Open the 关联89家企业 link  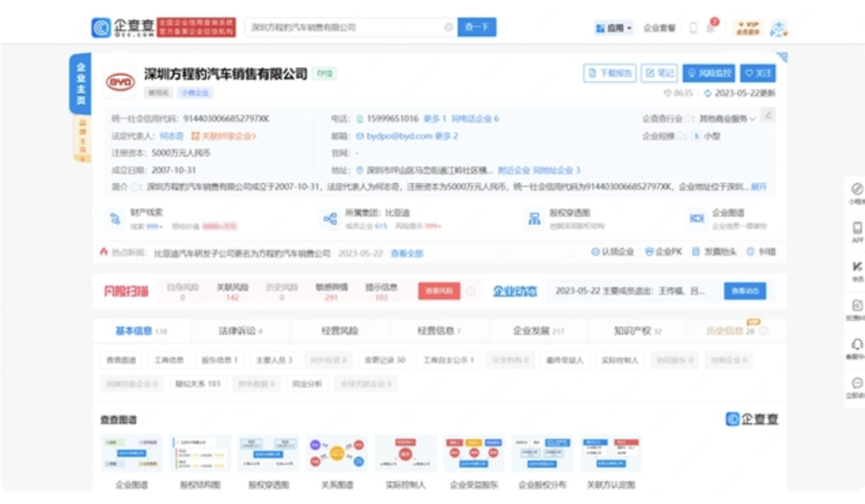point(223,136)
